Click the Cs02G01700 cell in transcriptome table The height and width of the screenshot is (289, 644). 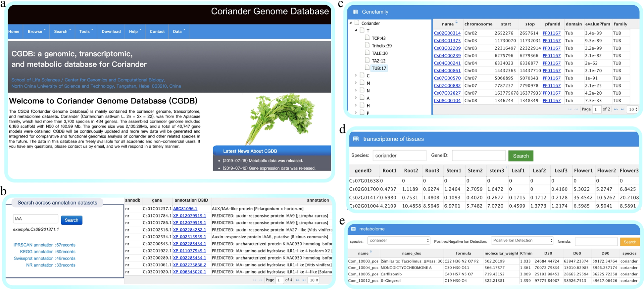pyautogui.click(x=364, y=189)
